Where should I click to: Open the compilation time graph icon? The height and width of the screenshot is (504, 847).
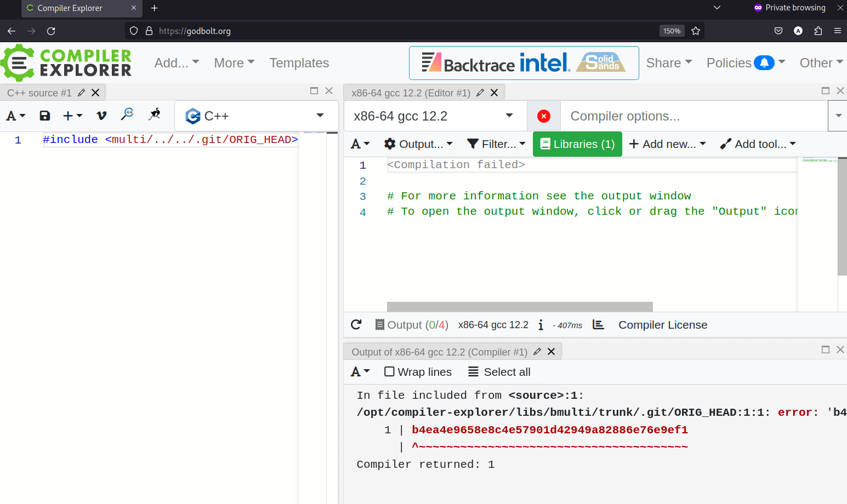[x=598, y=324]
